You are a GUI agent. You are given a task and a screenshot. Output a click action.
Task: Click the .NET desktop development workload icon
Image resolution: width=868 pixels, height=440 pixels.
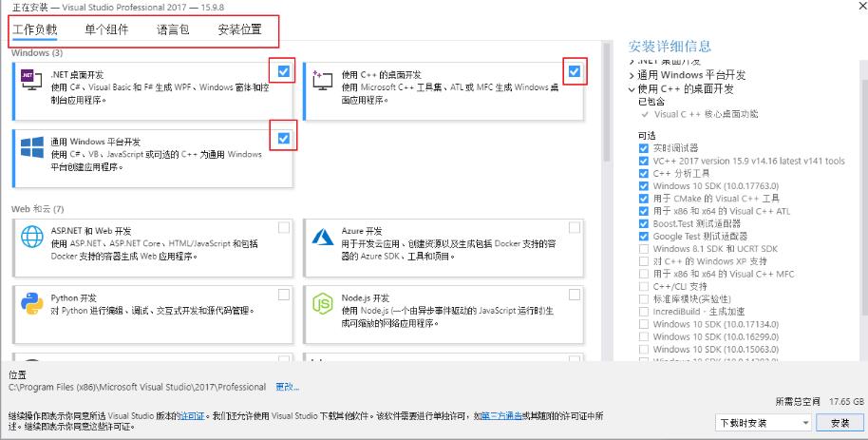coord(31,81)
